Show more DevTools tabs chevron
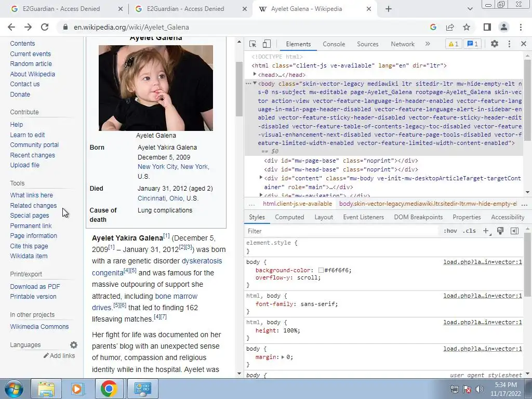Screen dimensions: 532x399 [428, 44]
